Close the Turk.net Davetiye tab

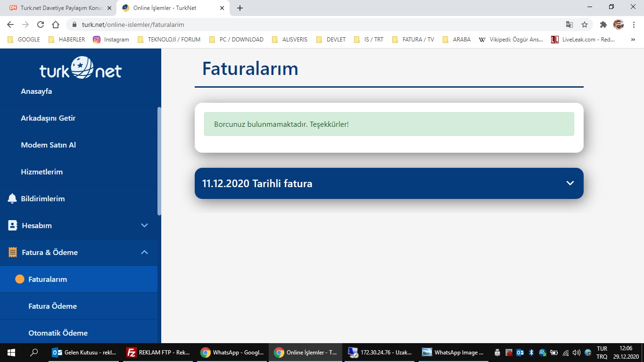[109, 8]
